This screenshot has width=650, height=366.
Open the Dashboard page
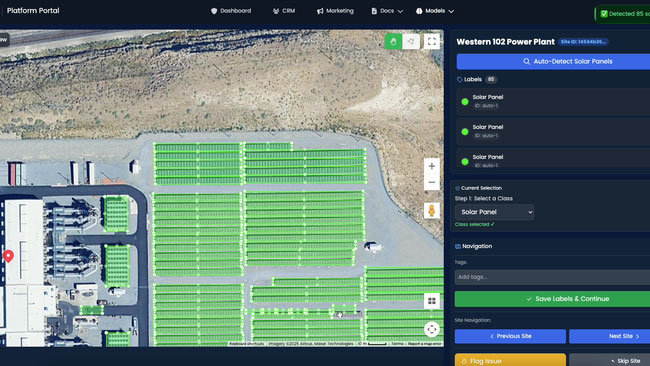[x=231, y=11]
